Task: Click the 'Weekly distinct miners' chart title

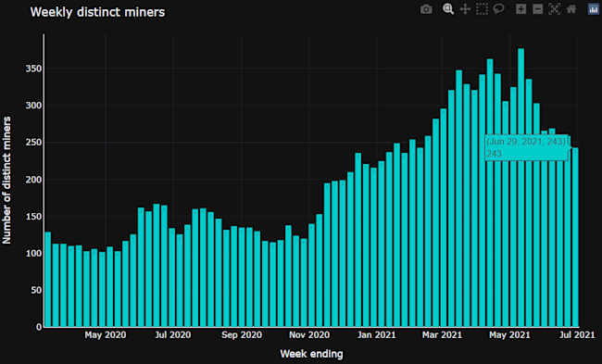Action: [97, 12]
